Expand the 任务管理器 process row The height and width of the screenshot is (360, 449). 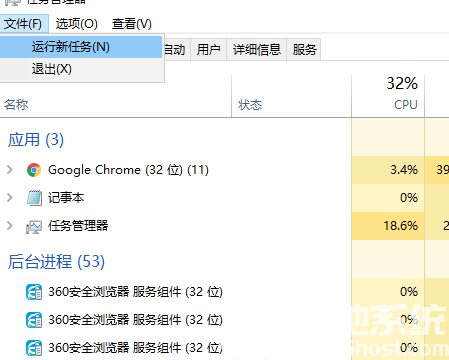pyautogui.click(x=10, y=226)
